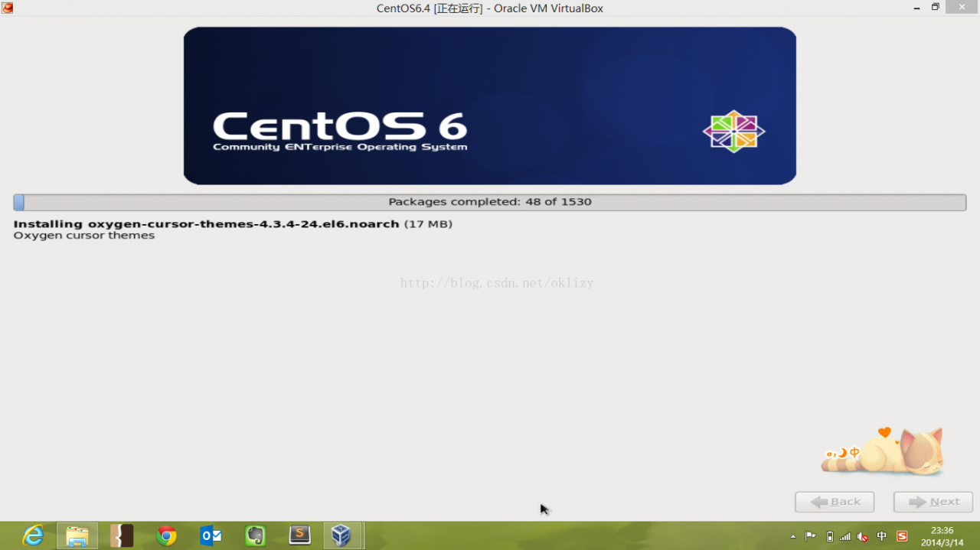
Task: Open Evernote from the taskbar
Action: 255,535
